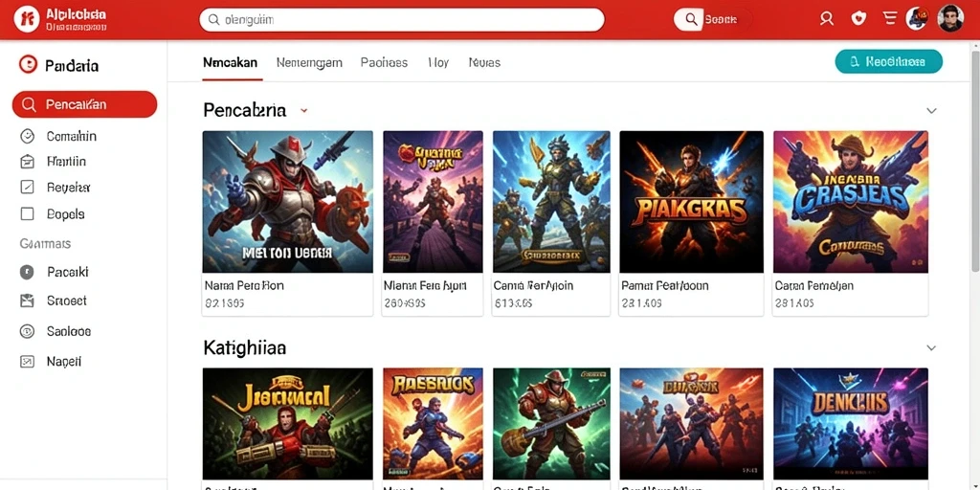Click the Pacarki sidebar label
980x490 pixels.
[68, 272]
